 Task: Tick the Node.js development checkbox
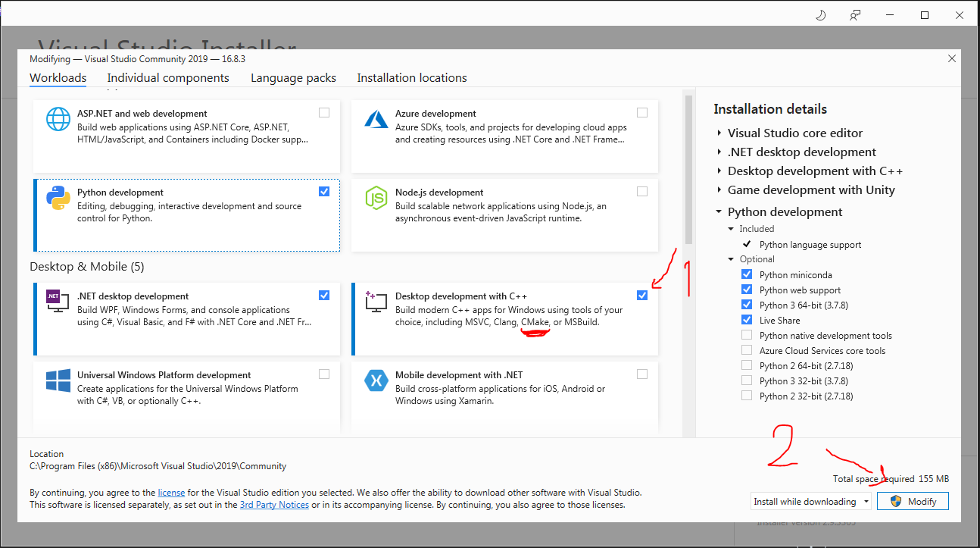click(642, 192)
